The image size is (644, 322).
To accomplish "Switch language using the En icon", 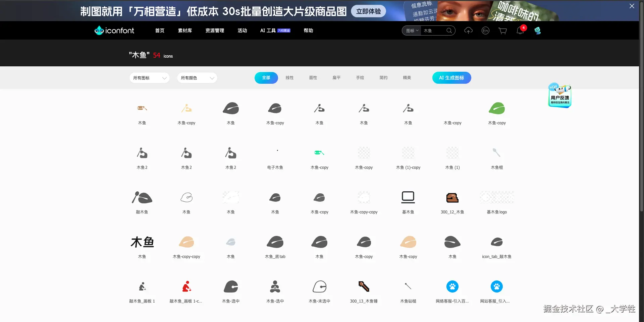I will (x=485, y=30).
